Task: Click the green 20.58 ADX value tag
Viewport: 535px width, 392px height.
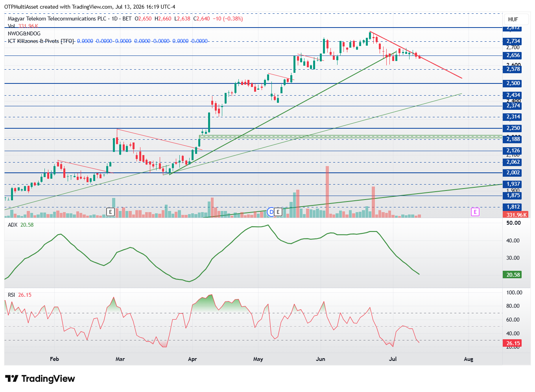Action: coord(512,275)
